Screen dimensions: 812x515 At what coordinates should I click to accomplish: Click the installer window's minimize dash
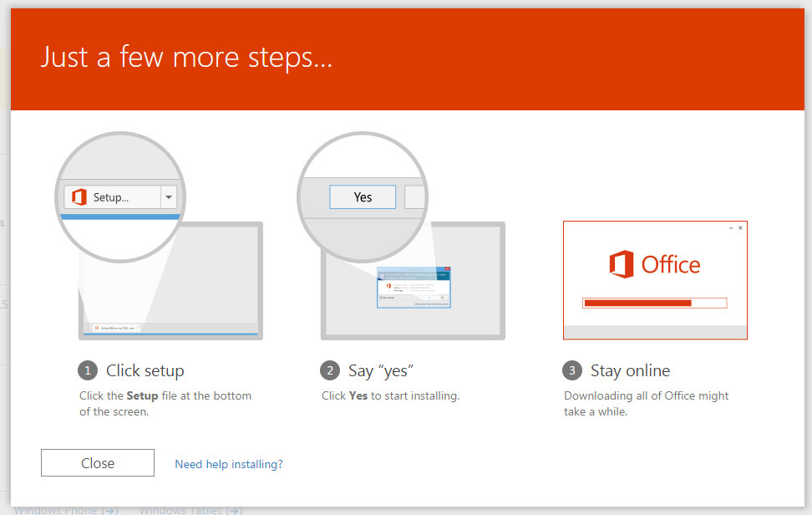(731, 228)
